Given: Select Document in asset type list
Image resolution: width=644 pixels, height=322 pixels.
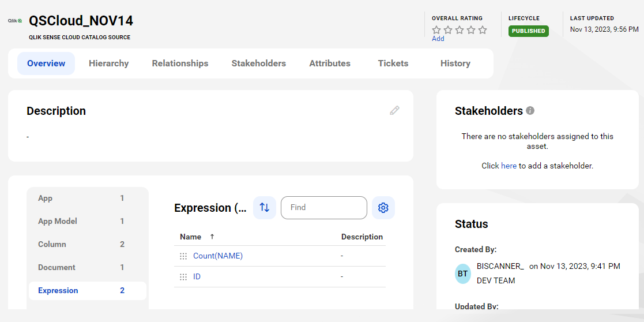Looking at the screenshot, I should pyautogui.click(x=88, y=267).
